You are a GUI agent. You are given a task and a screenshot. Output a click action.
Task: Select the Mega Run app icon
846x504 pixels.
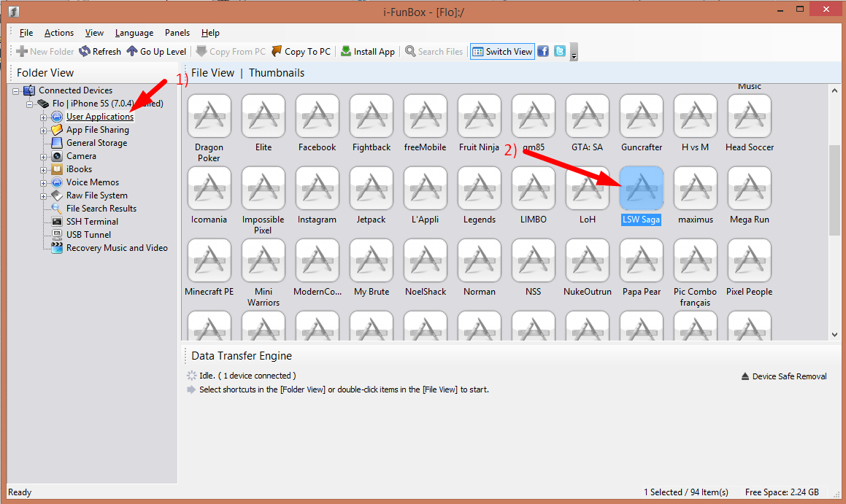750,188
